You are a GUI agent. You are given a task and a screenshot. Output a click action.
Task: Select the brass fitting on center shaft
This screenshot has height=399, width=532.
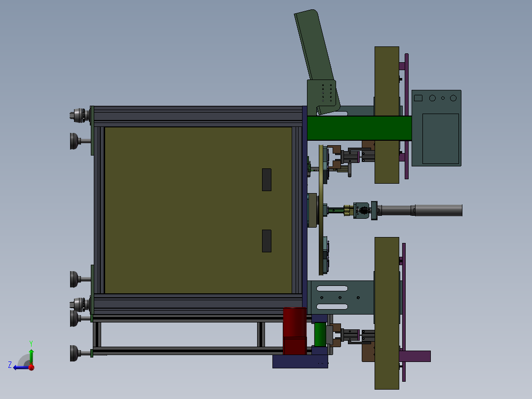(348, 210)
